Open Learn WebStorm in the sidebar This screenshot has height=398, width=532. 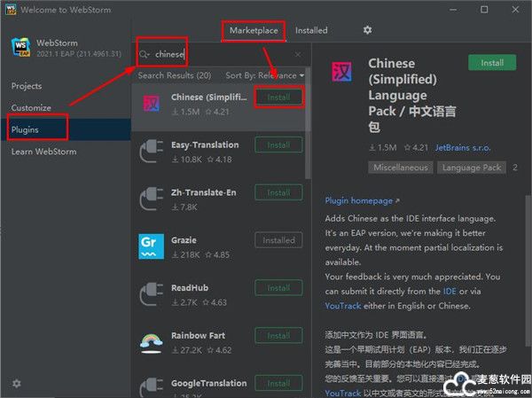click(x=43, y=152)
